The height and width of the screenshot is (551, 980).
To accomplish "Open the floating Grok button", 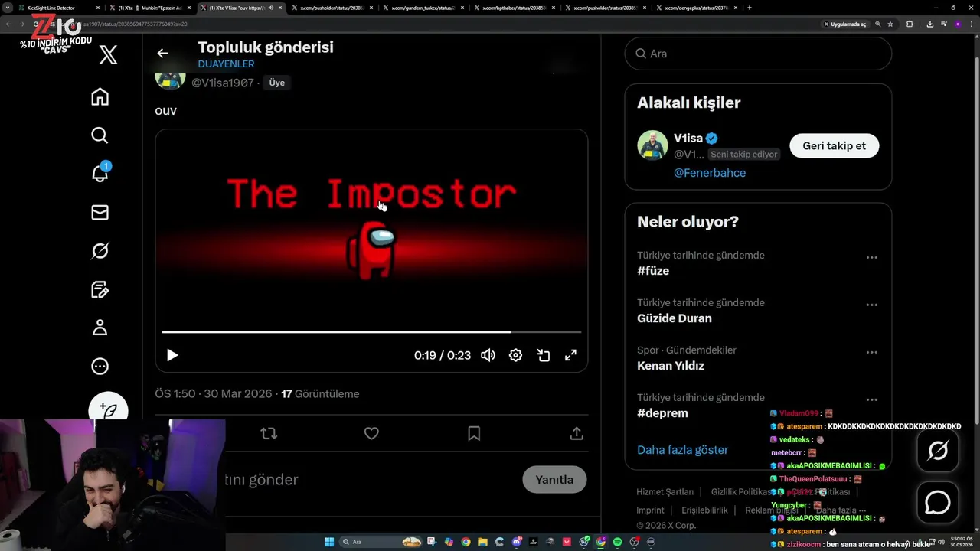I will point(938,451).
